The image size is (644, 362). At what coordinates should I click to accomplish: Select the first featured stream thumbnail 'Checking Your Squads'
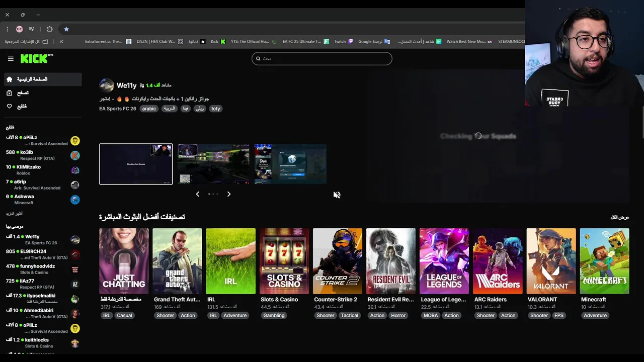tap(136, 164)
